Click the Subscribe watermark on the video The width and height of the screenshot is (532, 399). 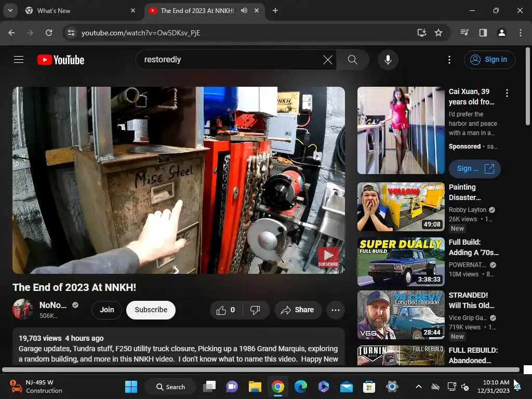pos(328,257)
